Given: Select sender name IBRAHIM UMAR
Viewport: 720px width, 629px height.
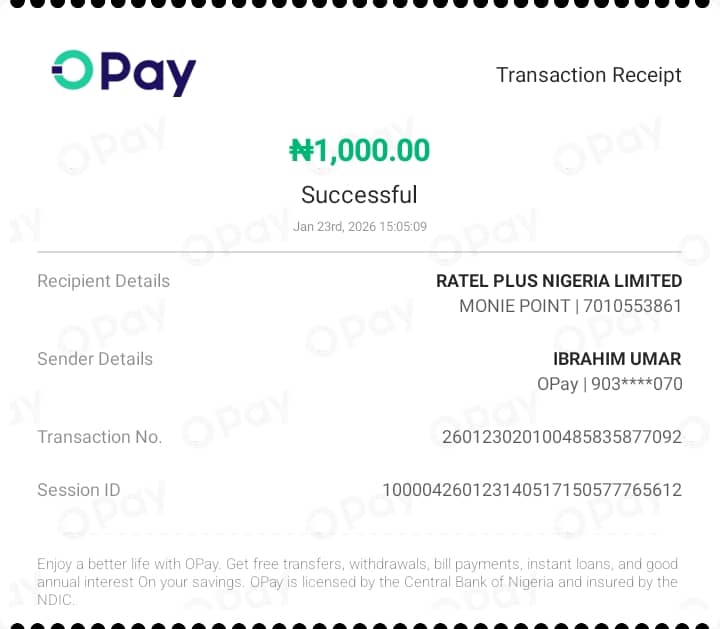Looking at the screenshot, I should pos(616,359).
